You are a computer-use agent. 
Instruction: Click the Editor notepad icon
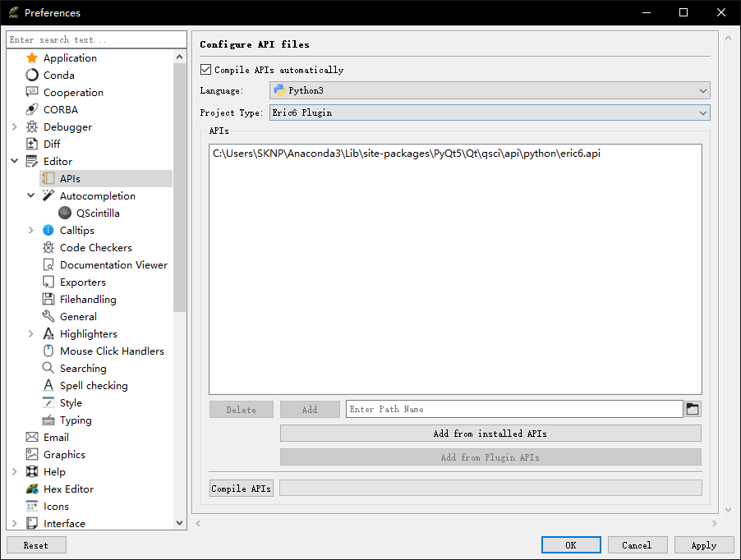pos(32,162)
